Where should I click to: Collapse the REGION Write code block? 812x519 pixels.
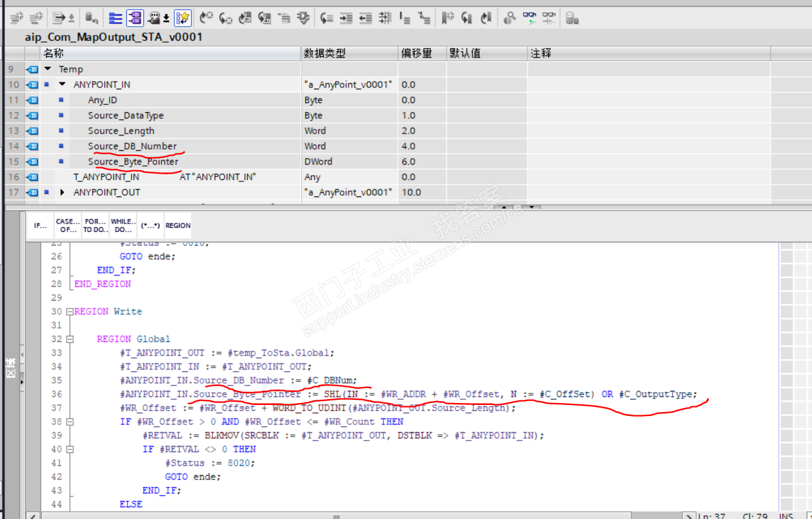(70, 312)
